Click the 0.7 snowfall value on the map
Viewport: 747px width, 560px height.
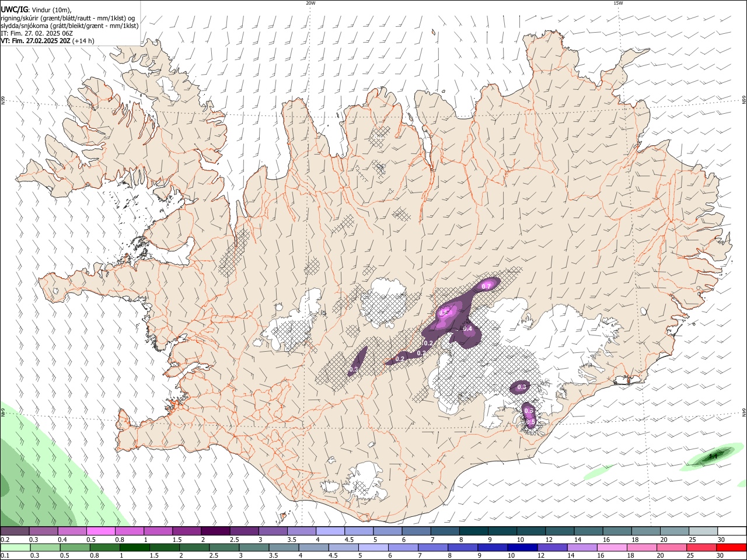pos(486,286)
